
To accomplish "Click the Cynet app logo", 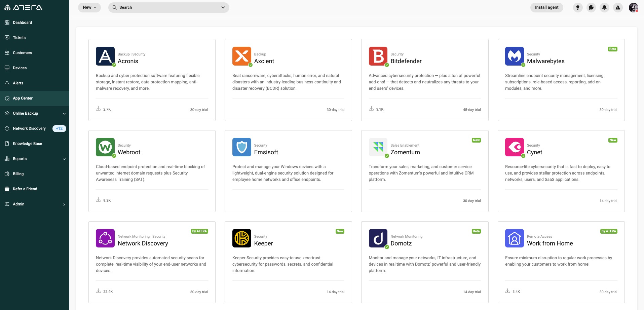I will tap(515, 147).
